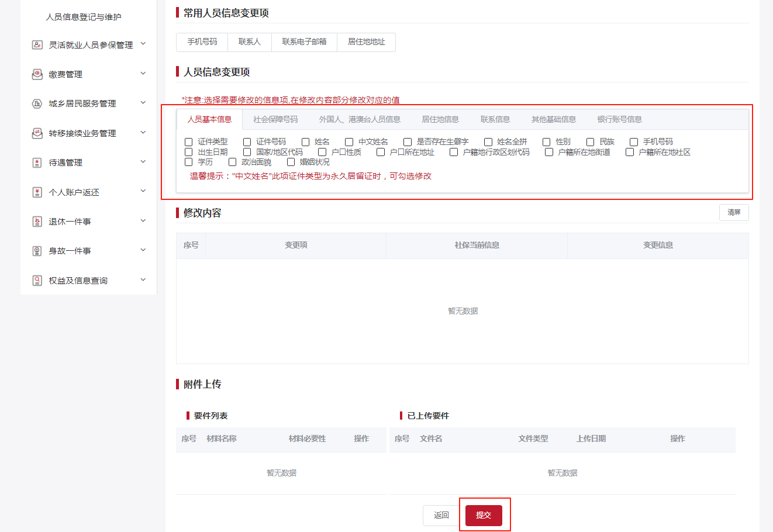Expand the 权益及信息查询 menu
773x532 pixels.
[x=143, y=280]
